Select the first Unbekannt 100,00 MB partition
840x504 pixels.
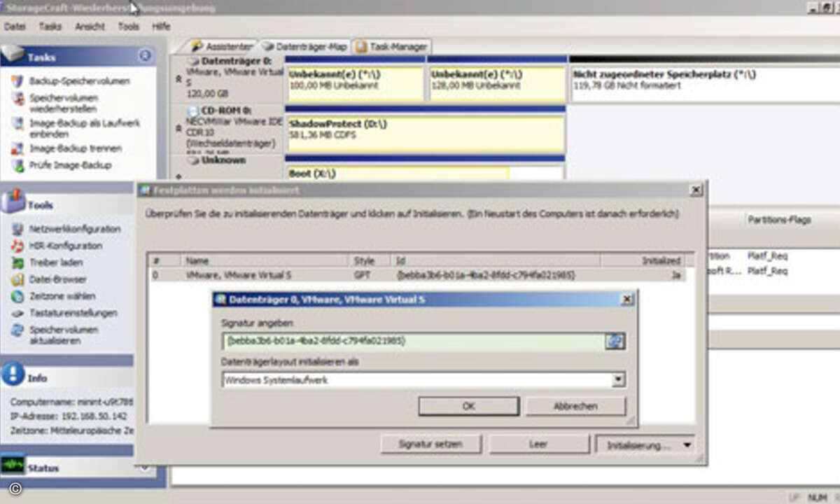(x=355, y=84)
